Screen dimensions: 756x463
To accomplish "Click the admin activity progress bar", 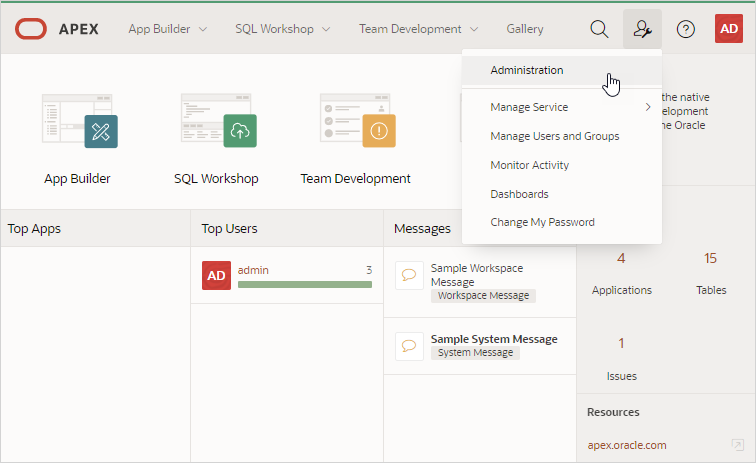I will tap(305, 285).
